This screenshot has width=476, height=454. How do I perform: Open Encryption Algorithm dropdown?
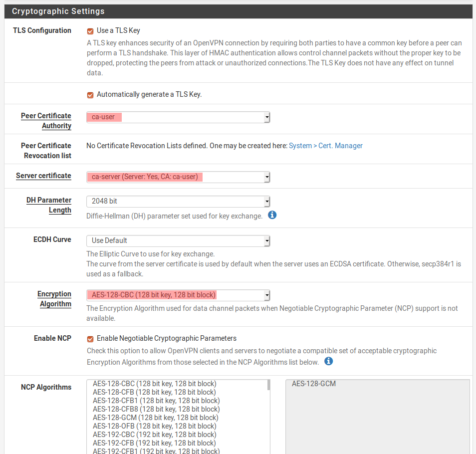click(178, 295)
